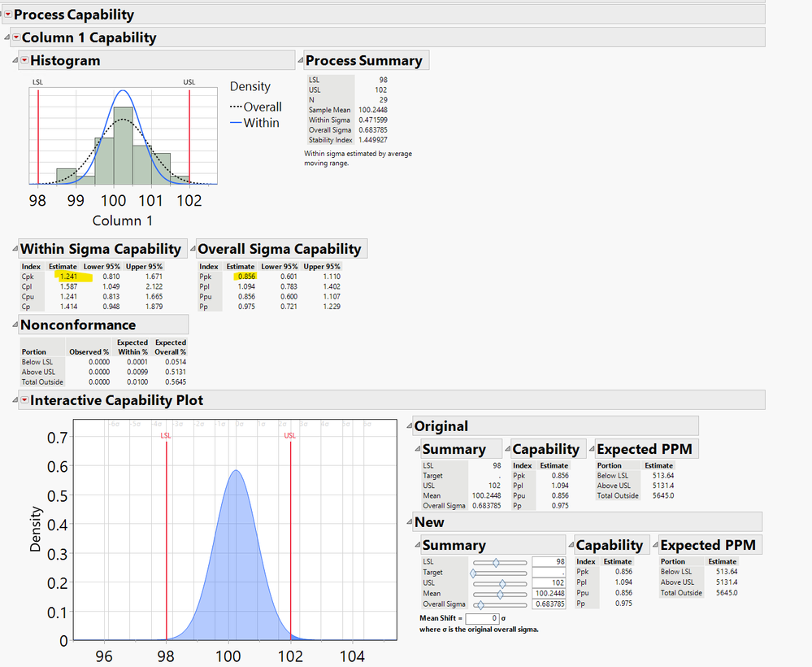Click the tallest histogram bar
This screenshot has width=812, height=667.
click(x=124, y=146)
